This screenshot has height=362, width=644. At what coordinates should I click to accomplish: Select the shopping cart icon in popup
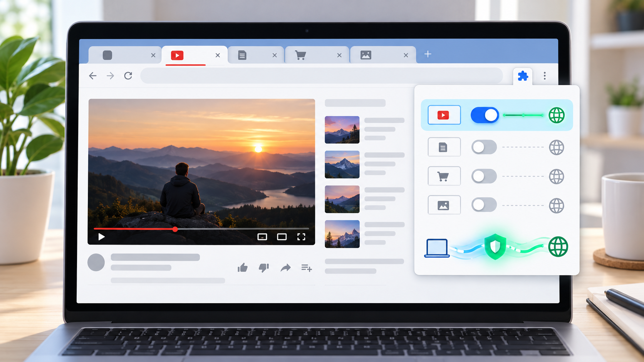coord(444,176)
